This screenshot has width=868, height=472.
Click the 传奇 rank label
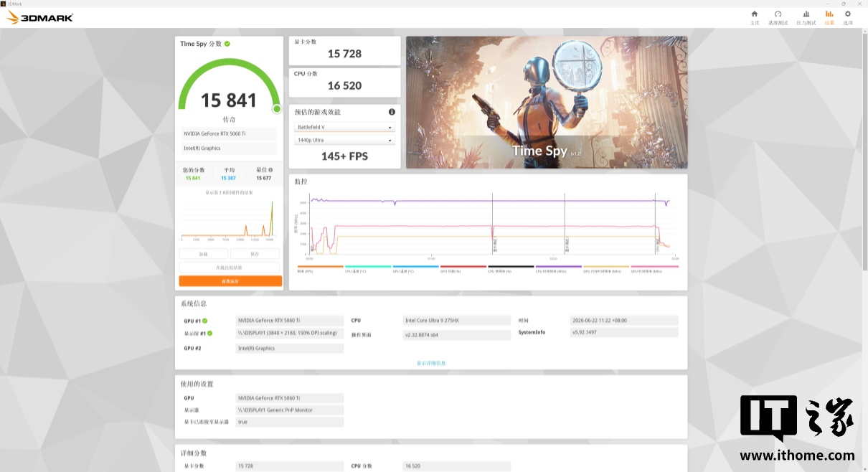click(229, 119)
